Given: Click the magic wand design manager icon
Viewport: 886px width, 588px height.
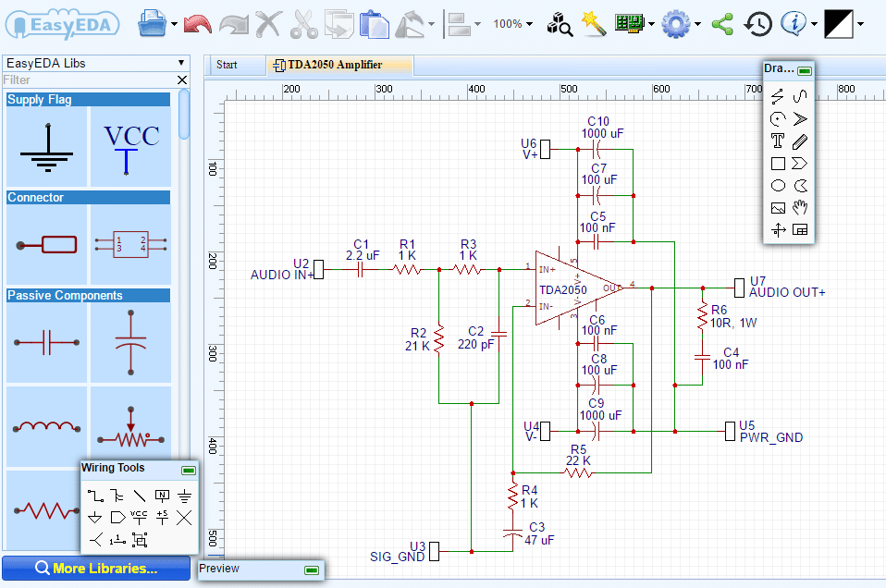Looking at the screenshot, I should point(594,24).
